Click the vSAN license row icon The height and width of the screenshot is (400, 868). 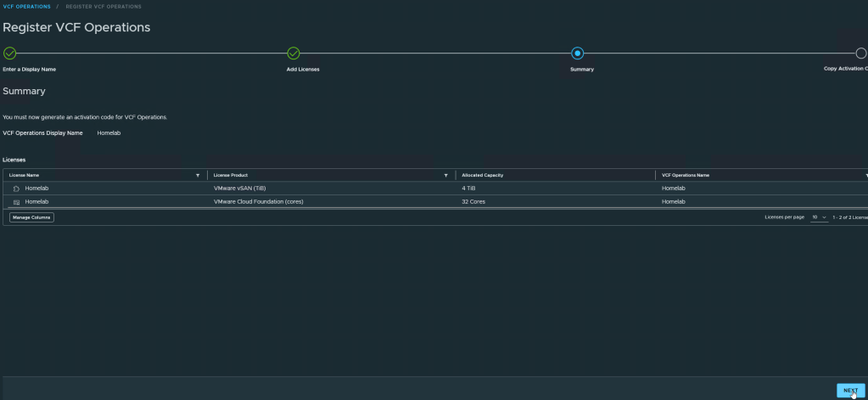pyautogui.click(x=16, y=188)
